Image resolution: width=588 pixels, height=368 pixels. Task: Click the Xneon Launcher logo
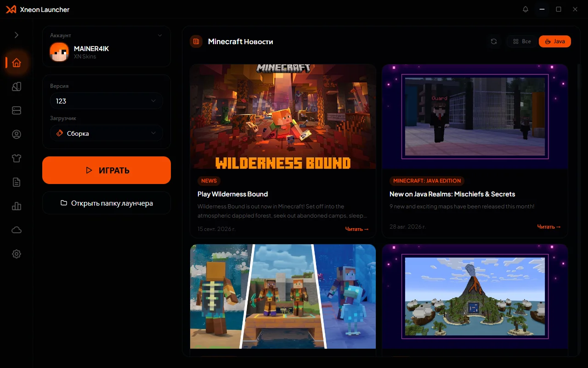(11, 9)
